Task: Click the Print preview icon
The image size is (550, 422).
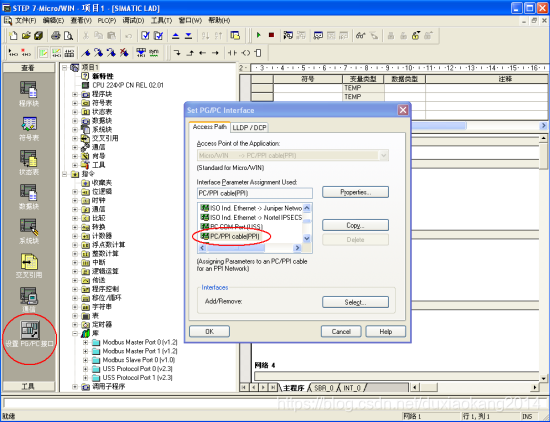Action: coord(68,35)
